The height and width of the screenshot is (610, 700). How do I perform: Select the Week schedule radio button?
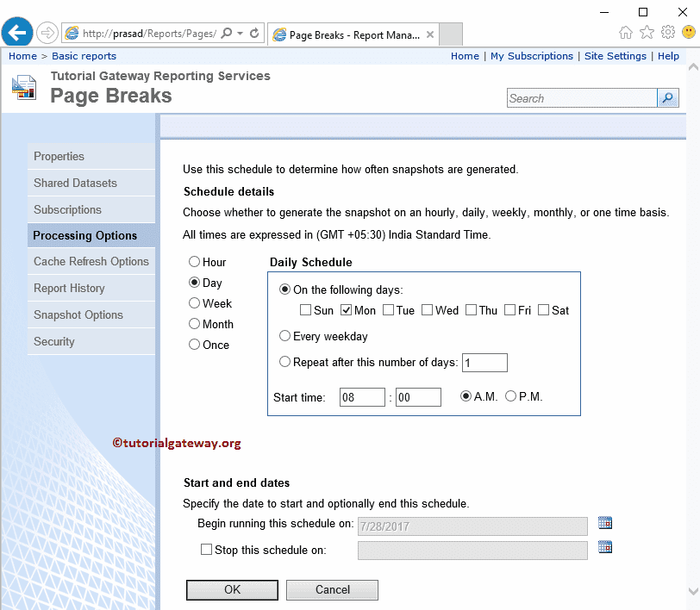(x=194, y=303)
